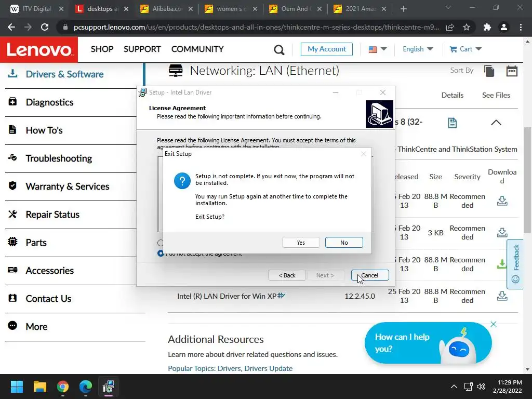The height and width of the screenshot is (399, 532).
Task: Click the address bar URL
Action: [x=256, y=27]
